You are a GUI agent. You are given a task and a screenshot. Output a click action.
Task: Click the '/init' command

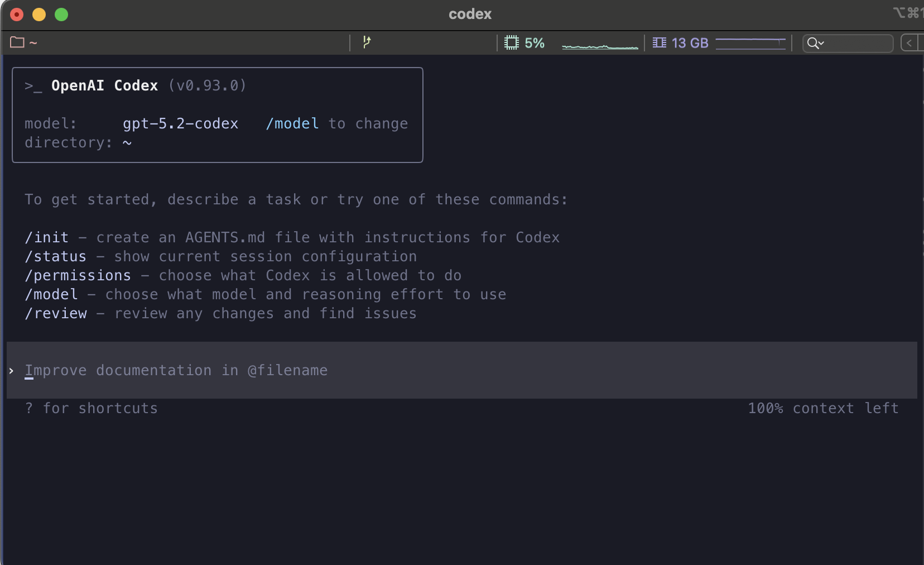(x=47, y=237)
